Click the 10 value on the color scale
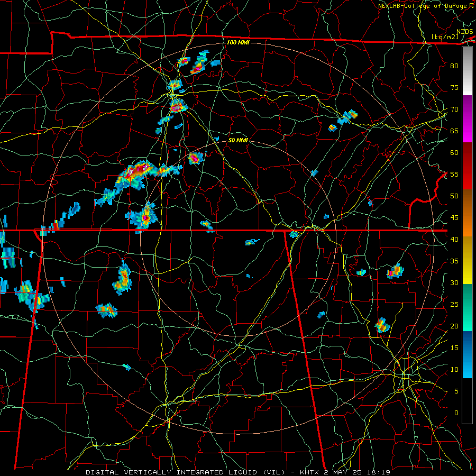The width and height of the screenshot is (476, 476). pyautogui.click(x=454, y=370)
